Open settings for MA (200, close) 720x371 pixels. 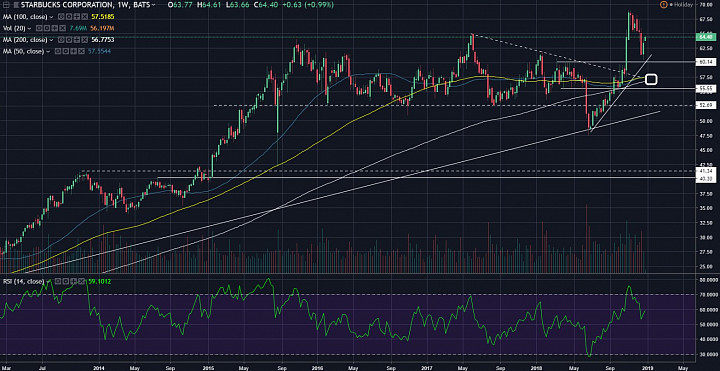click(x=69, y=40)
